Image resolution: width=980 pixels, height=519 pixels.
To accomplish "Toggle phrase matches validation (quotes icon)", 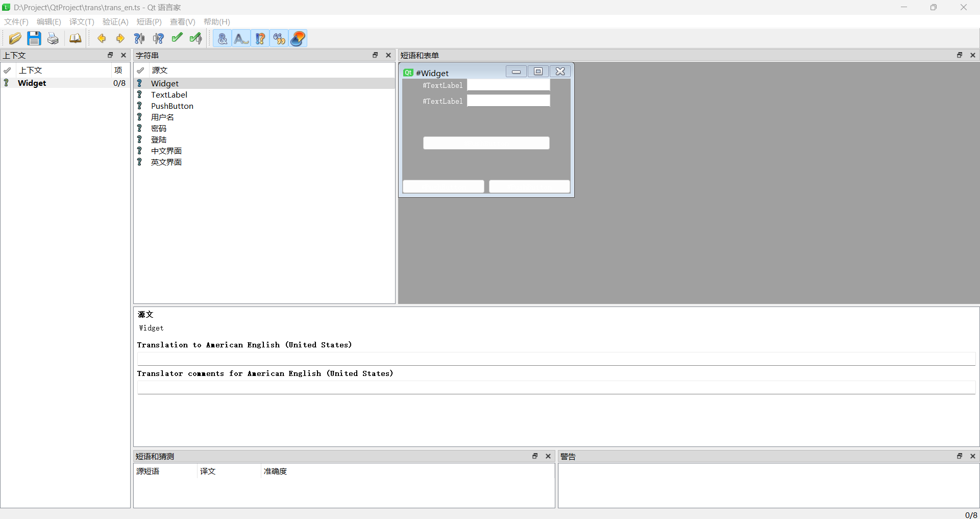I will coord(279,38).
